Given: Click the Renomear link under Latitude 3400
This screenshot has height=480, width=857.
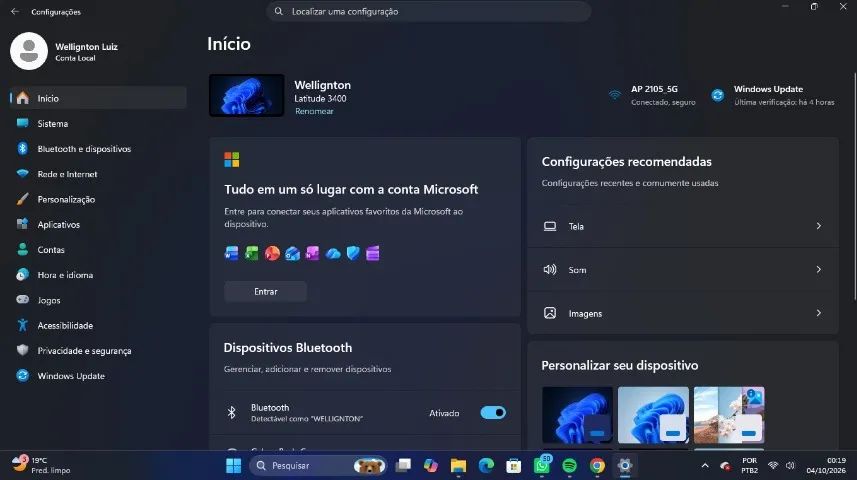Looking at the screenshot, I should coord(314,111).
